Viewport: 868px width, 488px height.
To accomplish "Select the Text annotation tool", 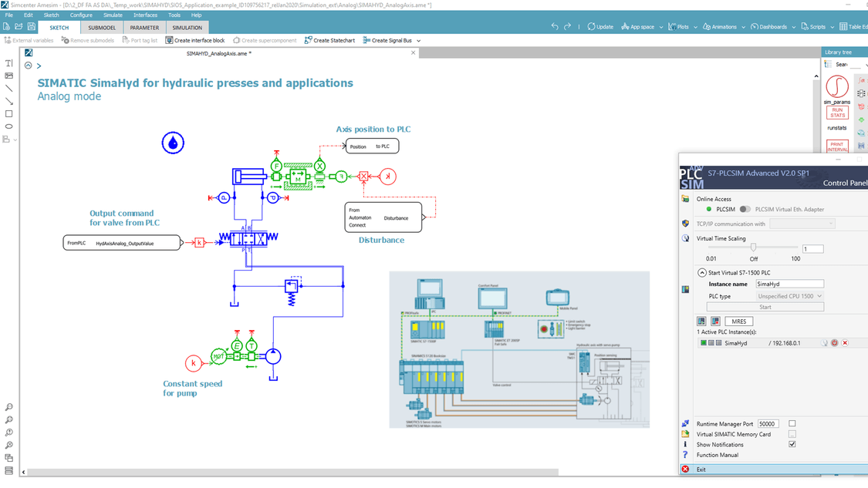I will pyautogui.click(x=8, y=63).
